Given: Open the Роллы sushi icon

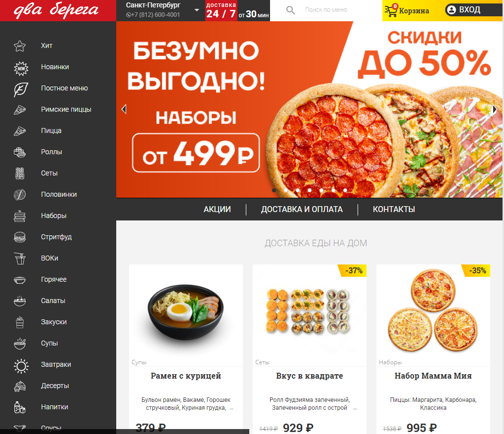Looking at the screenshot, I should pos(20,152).
